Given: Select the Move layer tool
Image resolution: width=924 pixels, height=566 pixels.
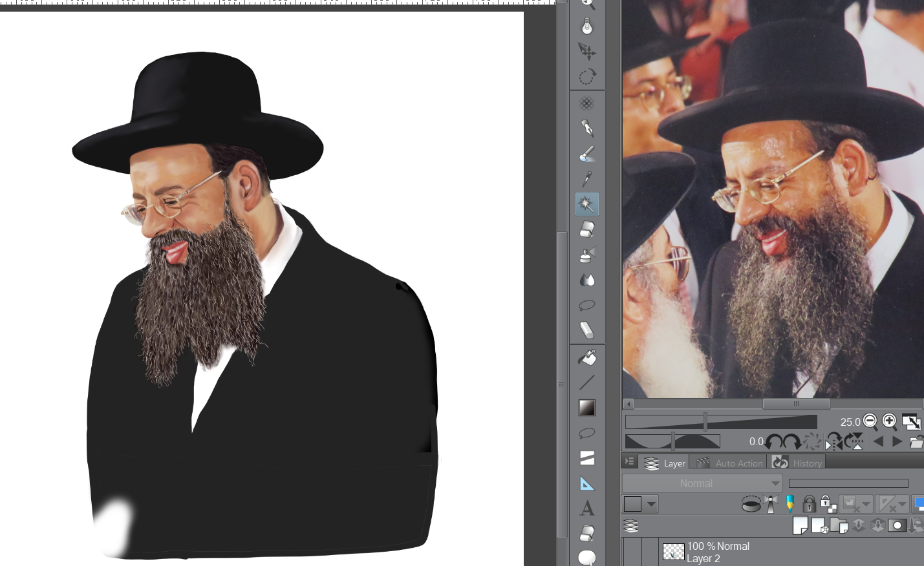Looking at the screenshot, I should pyautogui.click(x=587, y=51).
